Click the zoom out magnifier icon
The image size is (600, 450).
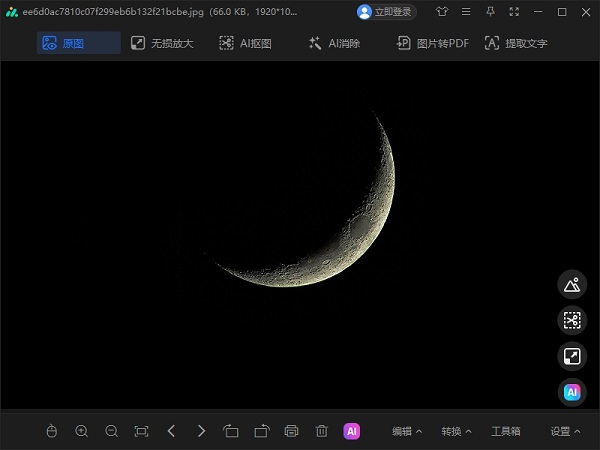click(x=112, y=431)
